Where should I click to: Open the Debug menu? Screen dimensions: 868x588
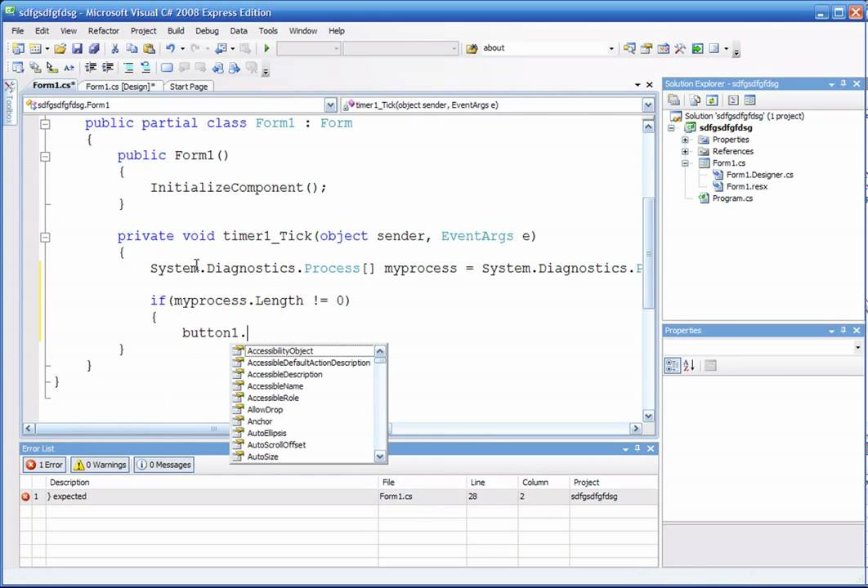click(207, 31)
